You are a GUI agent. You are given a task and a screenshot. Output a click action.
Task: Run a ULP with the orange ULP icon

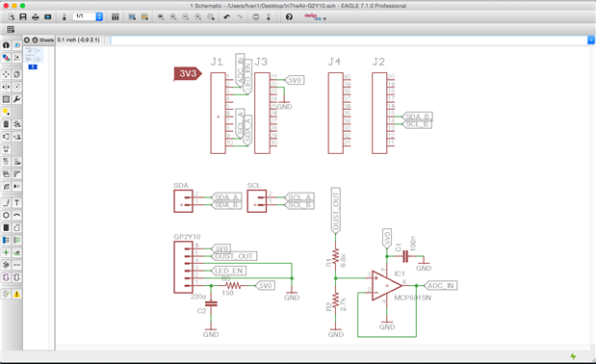coord(144,16)
